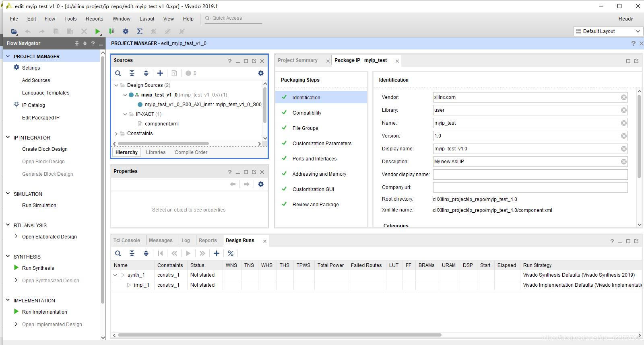Click Run Simulation
The width and height of the screenshot is (644, 345).
[x=39, y=205]
